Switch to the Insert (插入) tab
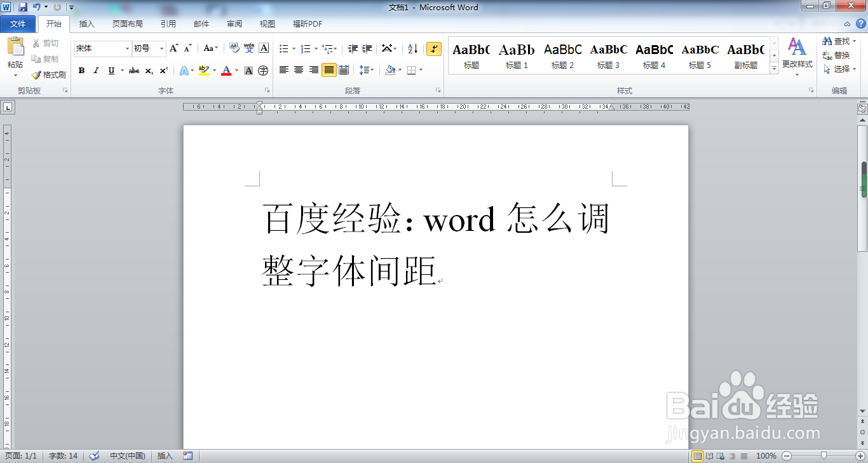 [86, 24]
